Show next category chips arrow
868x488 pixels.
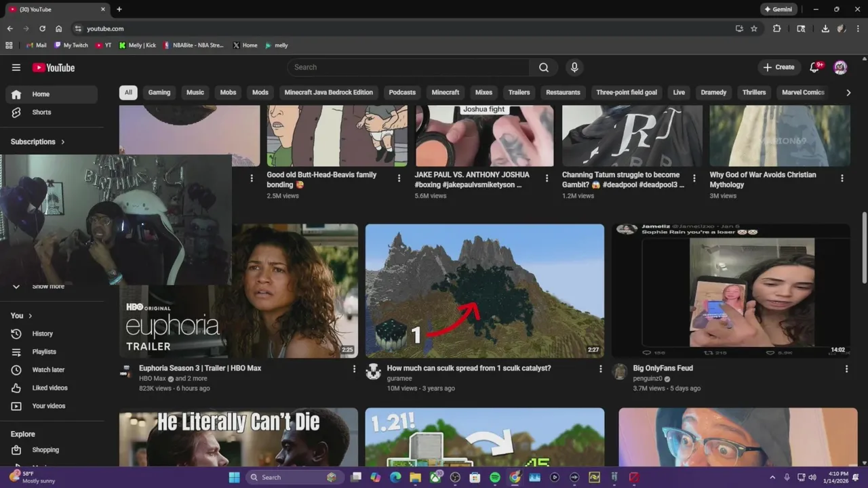(848, 93)
